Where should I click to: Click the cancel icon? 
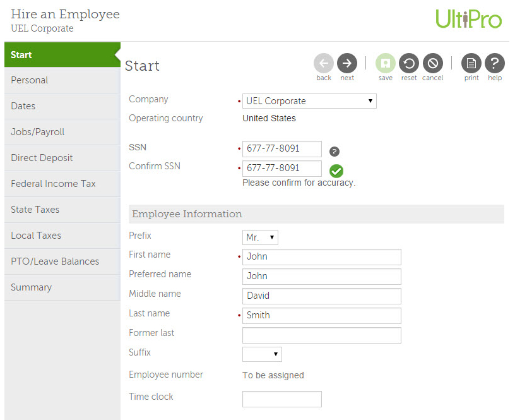pyautogui.click(x=432, y=63)
